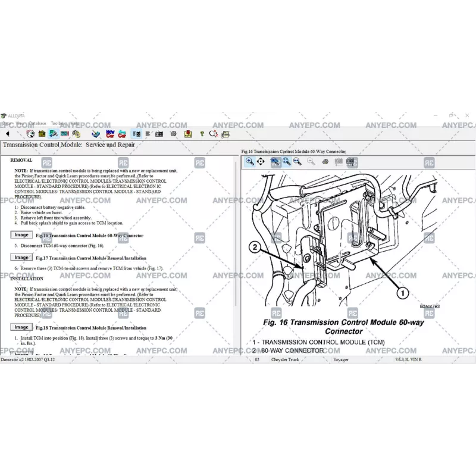Open the Toolbars menu
The width and height of the screenshot is (476, 476).
point(58,123)
